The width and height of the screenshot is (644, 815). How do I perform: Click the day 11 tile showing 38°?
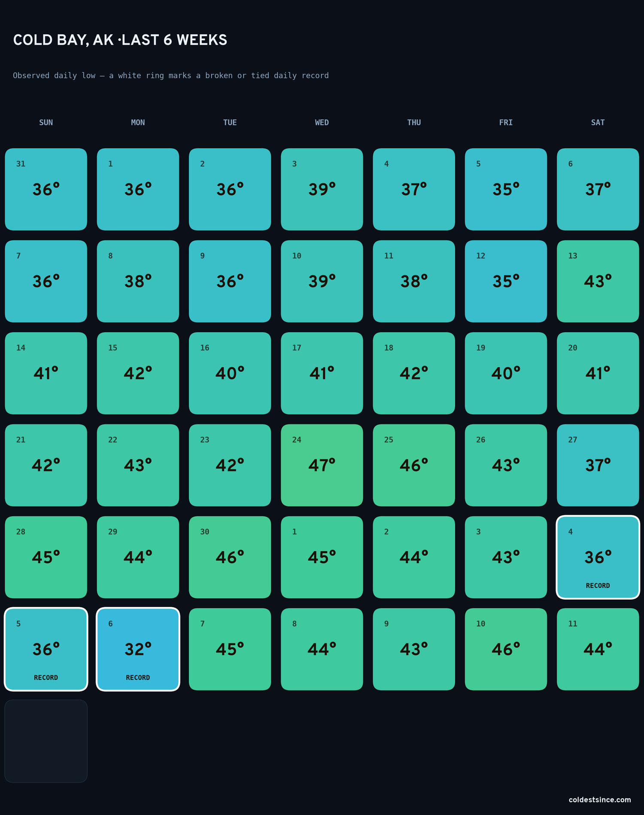coord(414,281)
